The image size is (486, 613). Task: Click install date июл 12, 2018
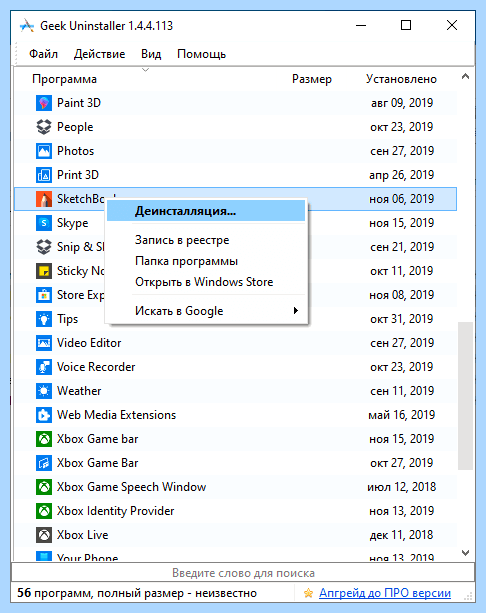pyautogui.click(x=402, y=487)
